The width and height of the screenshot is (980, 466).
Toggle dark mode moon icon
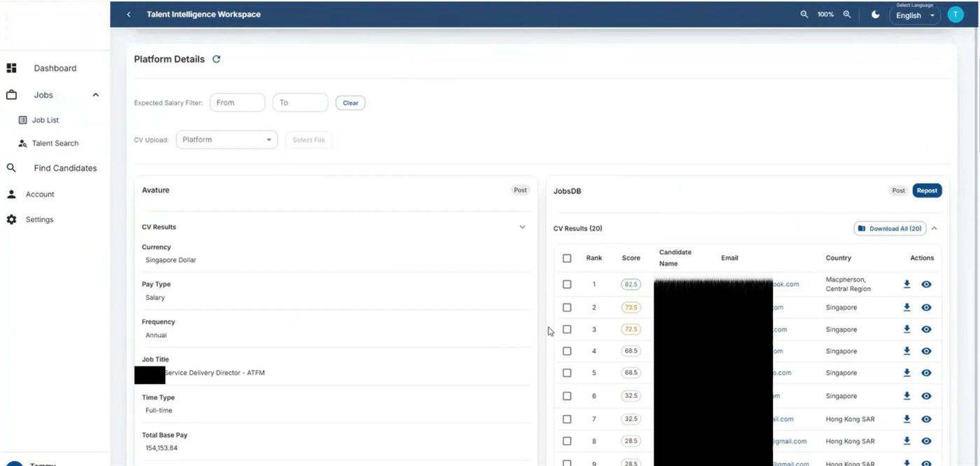(875, 14)
